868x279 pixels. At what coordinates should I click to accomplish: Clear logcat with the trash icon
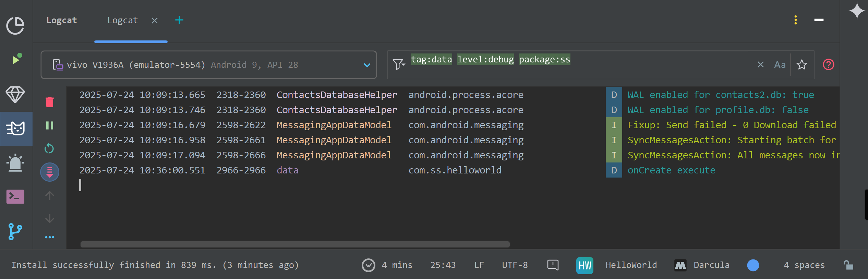coord(50,102)
